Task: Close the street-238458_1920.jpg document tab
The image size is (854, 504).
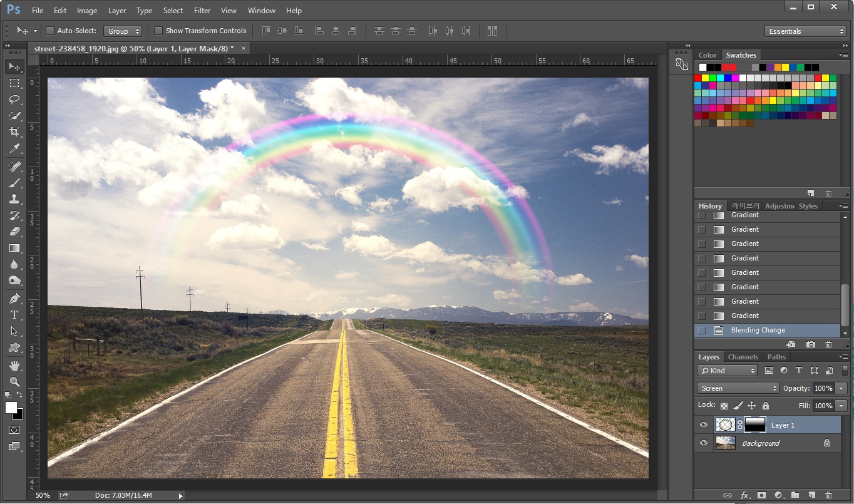Action: [244, 48]
